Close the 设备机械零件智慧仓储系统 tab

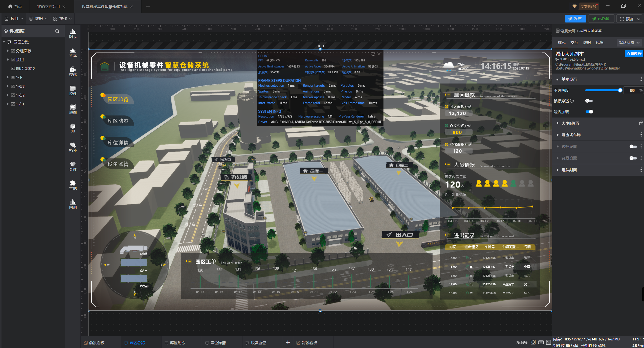click(131, 7)
